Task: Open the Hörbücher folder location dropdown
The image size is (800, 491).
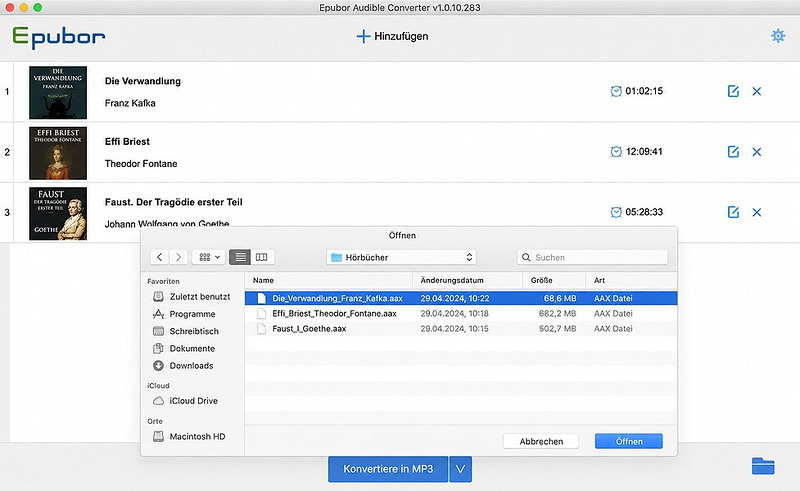Action: click(401, 257)
